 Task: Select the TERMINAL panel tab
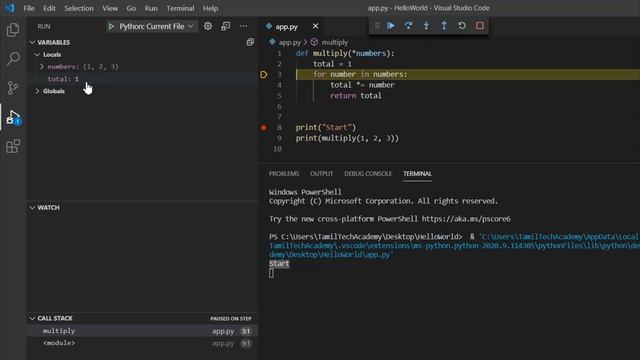coord(417,174)
